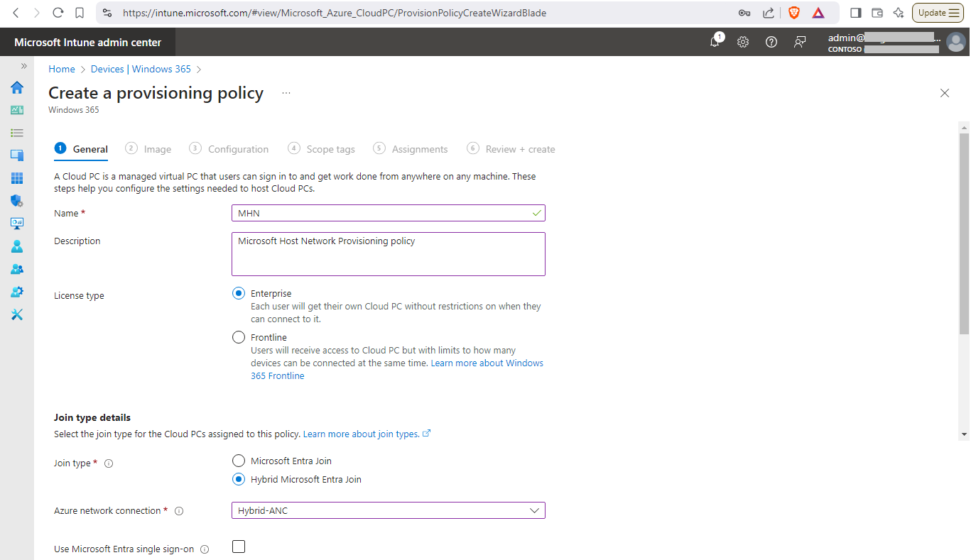Open Home from the left sidebar
This screenshot has height=560, width=971.
pyautogui.click(x=17, y=87)
